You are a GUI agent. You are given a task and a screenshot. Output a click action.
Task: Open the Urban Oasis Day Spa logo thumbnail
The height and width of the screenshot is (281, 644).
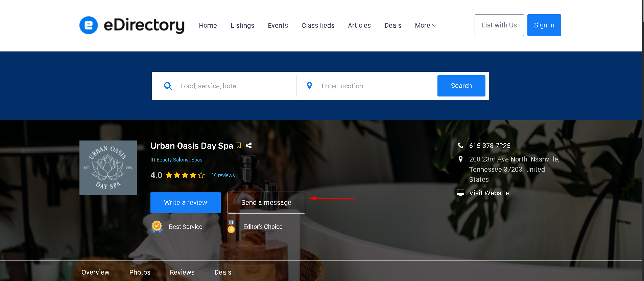click(108, 168)
